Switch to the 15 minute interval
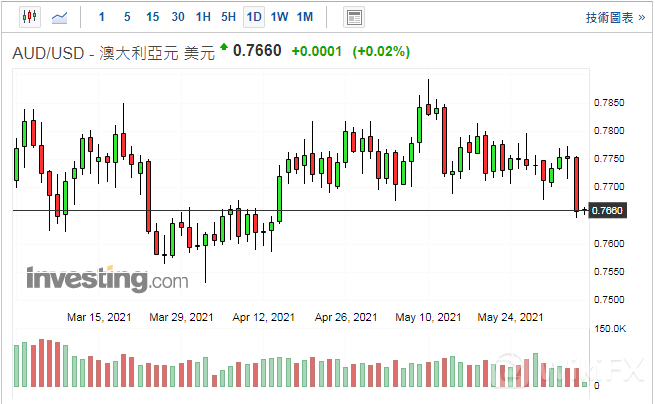This screenshot has height=404, width=655. (x=152, y=17)
